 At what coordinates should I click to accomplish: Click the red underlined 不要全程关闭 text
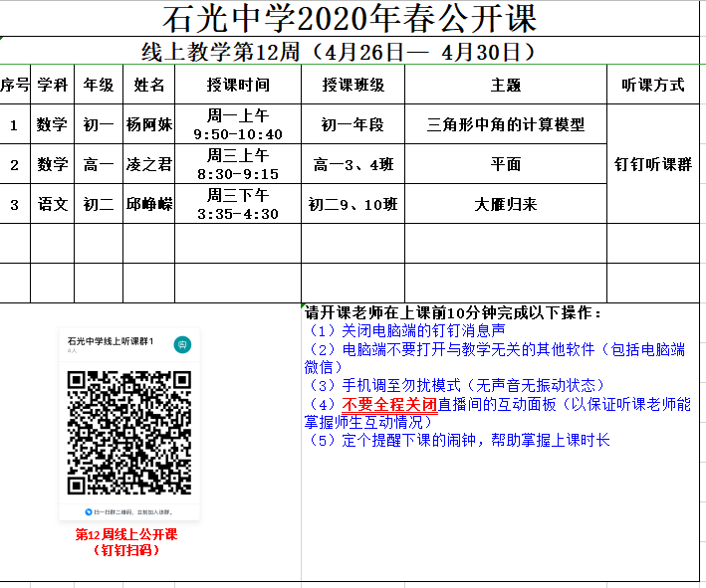coord(389,405)
